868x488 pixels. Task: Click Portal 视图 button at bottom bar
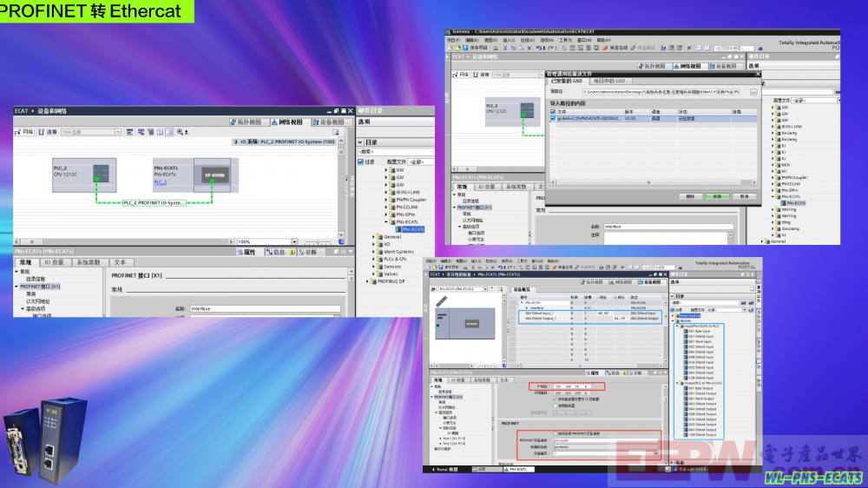pos(446,469)
